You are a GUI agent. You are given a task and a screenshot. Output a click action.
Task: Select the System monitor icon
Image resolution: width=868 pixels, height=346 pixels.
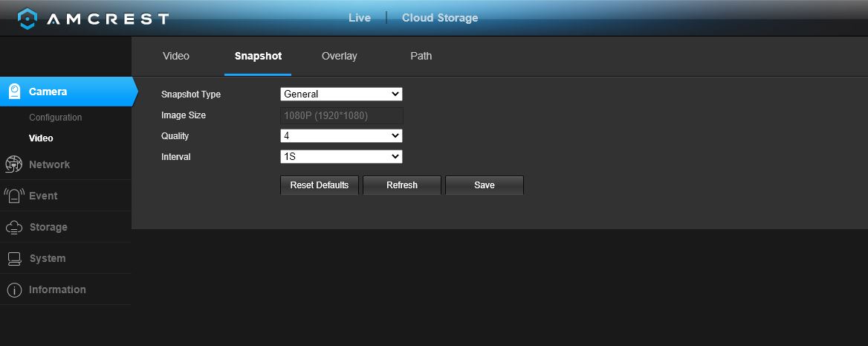pyautogui.click(x=14, y=258)
